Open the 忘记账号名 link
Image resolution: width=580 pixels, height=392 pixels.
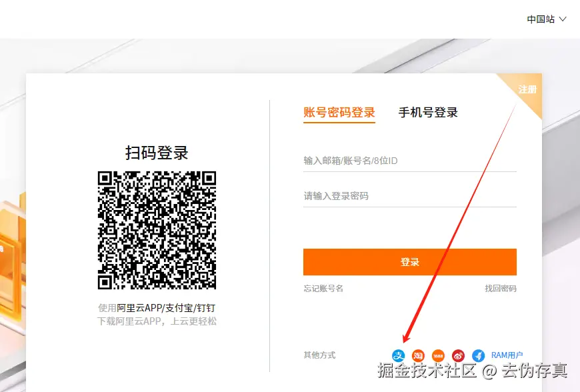tap(323, 289)
